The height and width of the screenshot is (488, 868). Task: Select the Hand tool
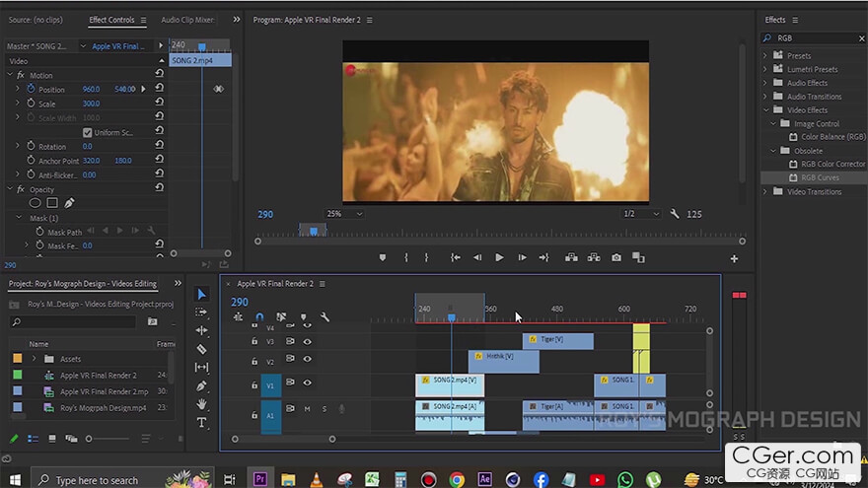coord(201,404)
